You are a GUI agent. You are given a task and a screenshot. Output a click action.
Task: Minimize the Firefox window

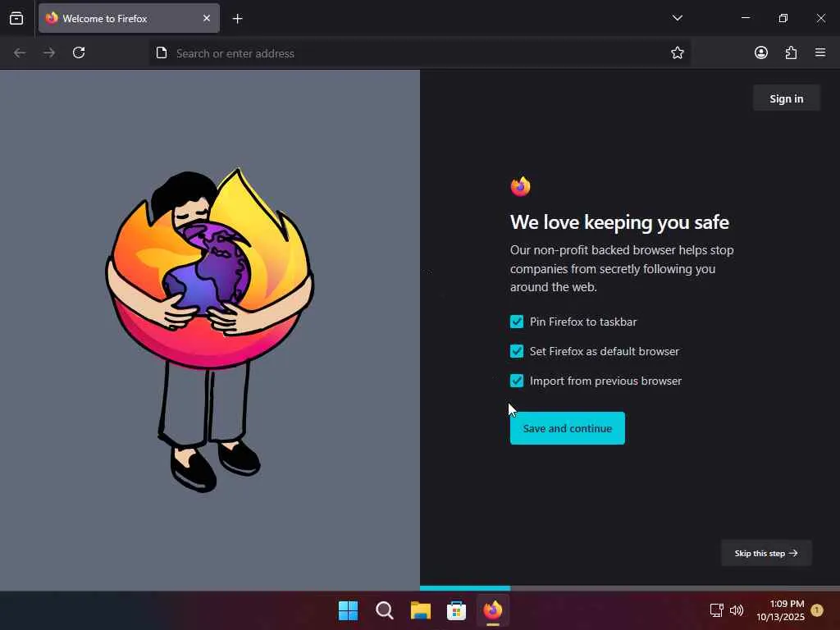tap(745, 18)
